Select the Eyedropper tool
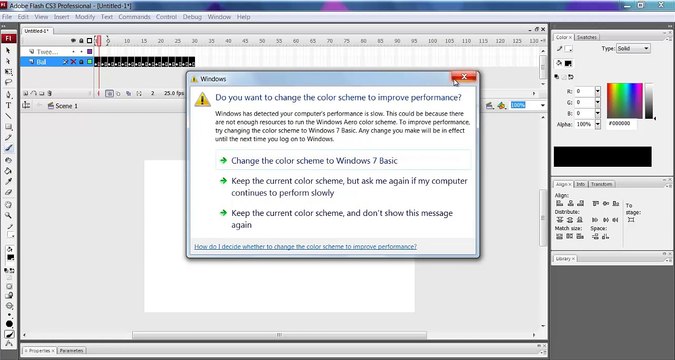Screen dimensions: 675x360 tap(9, 182)
